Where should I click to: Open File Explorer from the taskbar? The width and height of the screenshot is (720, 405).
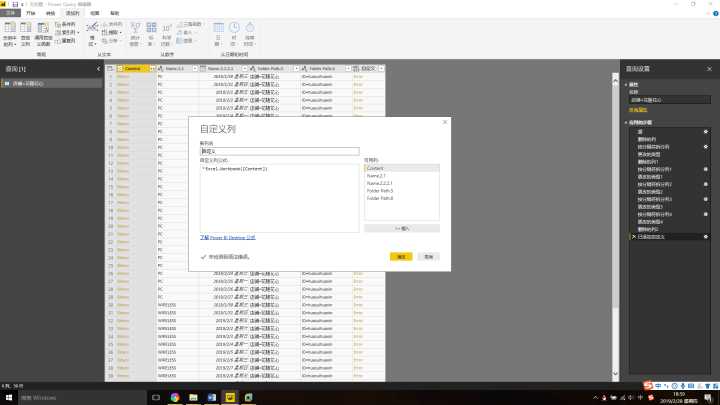point(193,397)
